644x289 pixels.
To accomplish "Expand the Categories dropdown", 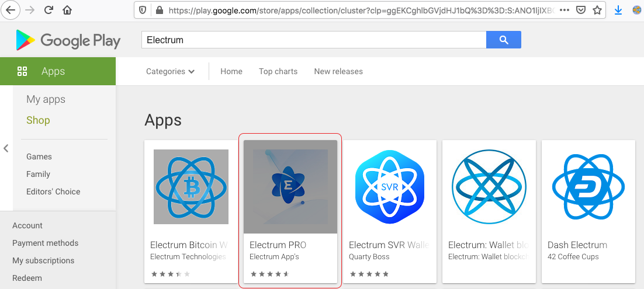I will (x=171, y=71).
